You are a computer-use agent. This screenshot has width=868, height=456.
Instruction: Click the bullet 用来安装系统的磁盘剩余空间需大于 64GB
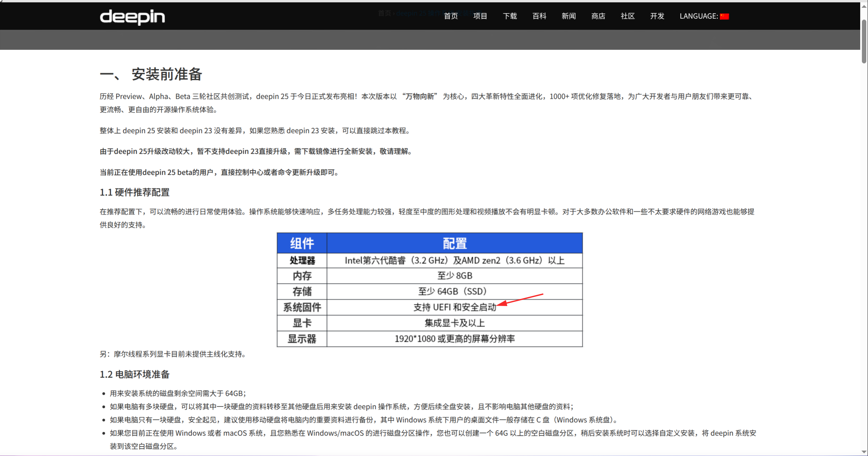(x=178, y=393)
